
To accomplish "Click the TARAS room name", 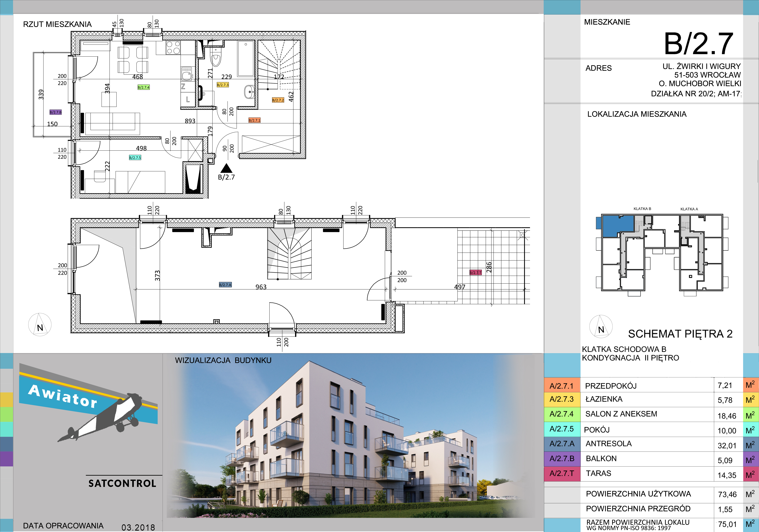I will (x=599, y=474).
